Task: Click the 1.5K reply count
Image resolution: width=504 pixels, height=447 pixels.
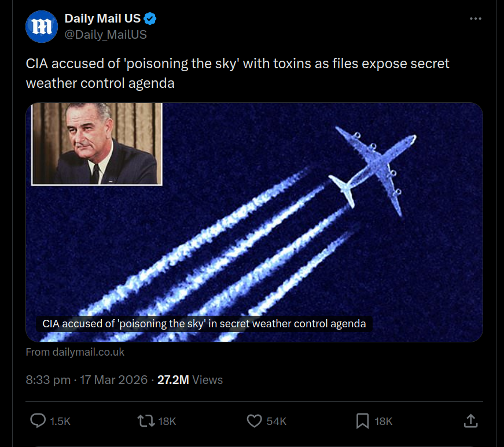Action: [60, 422]
